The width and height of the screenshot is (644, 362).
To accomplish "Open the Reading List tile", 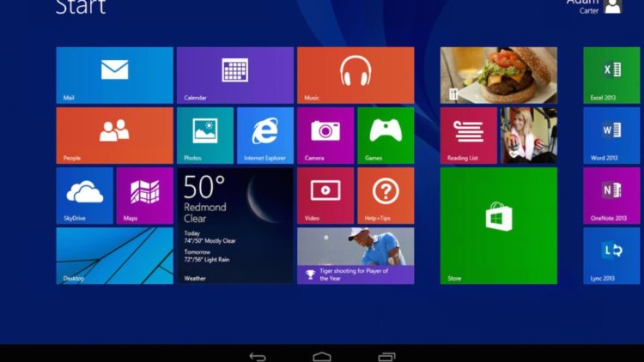I will 468,136.
